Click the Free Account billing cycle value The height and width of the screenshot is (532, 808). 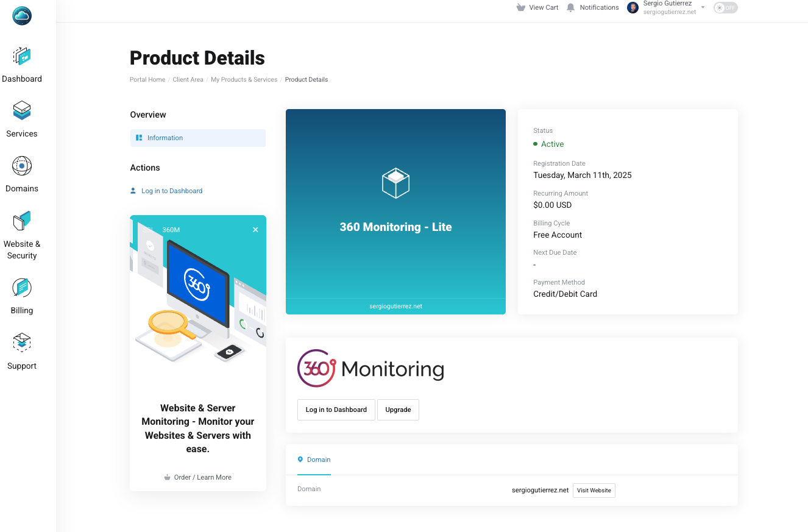coord(558,235)
